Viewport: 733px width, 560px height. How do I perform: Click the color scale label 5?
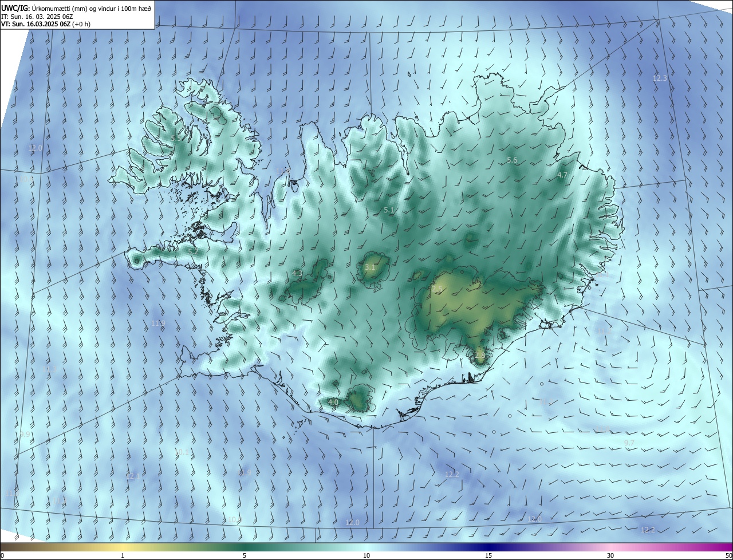point(245,555)
